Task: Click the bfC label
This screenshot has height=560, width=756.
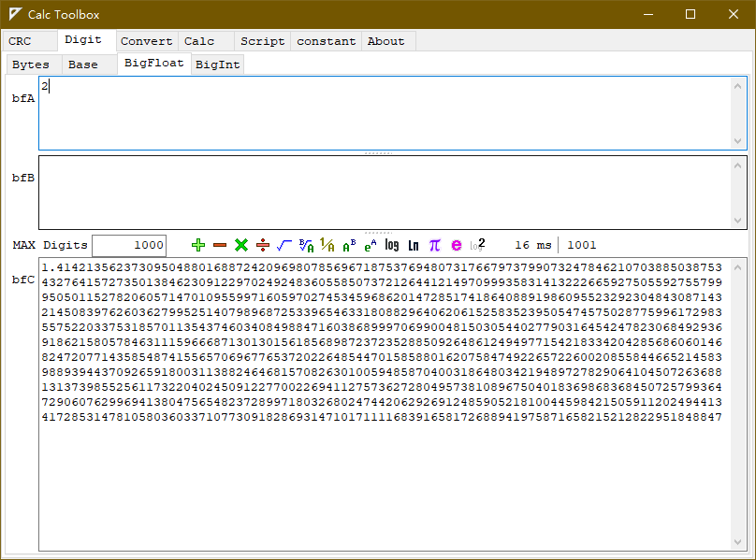Action: coord(23,280)
